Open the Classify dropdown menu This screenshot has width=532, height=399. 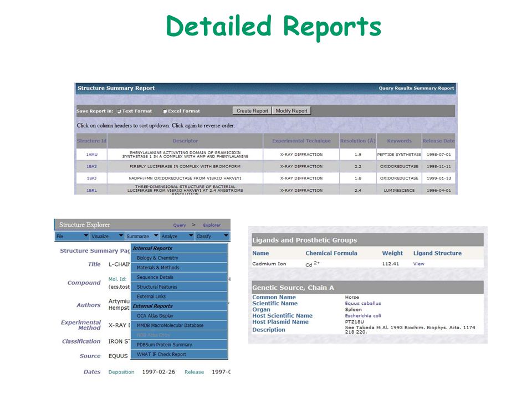point(212,236)
